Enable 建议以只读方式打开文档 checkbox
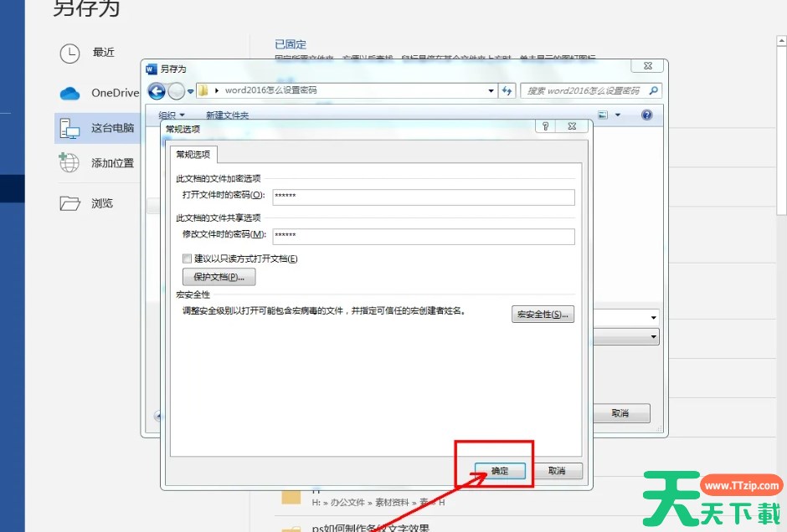 point(188,258)
